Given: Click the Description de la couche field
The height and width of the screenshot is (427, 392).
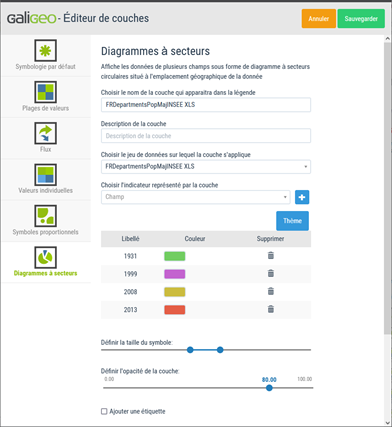Looking at the screenshot, I should click(206, 136).
